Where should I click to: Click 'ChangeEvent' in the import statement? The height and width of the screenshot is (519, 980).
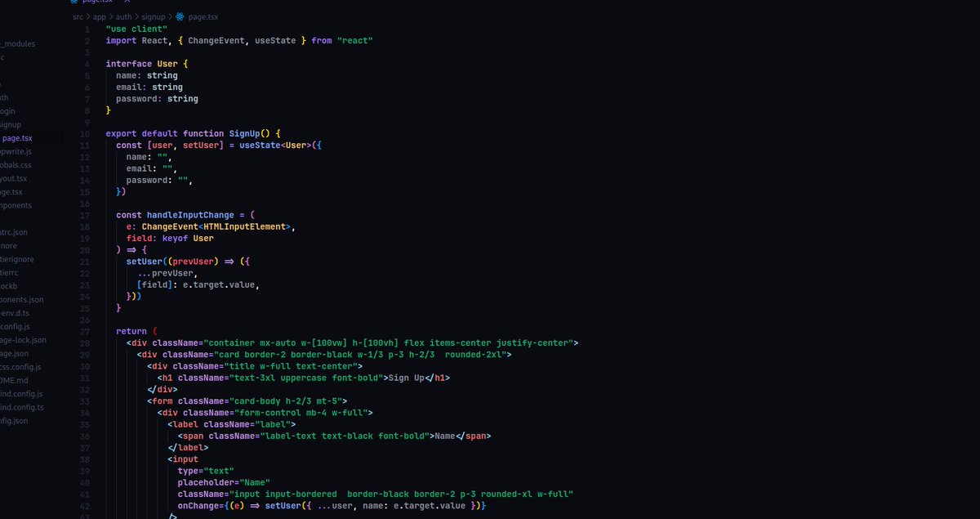point(218,40)
